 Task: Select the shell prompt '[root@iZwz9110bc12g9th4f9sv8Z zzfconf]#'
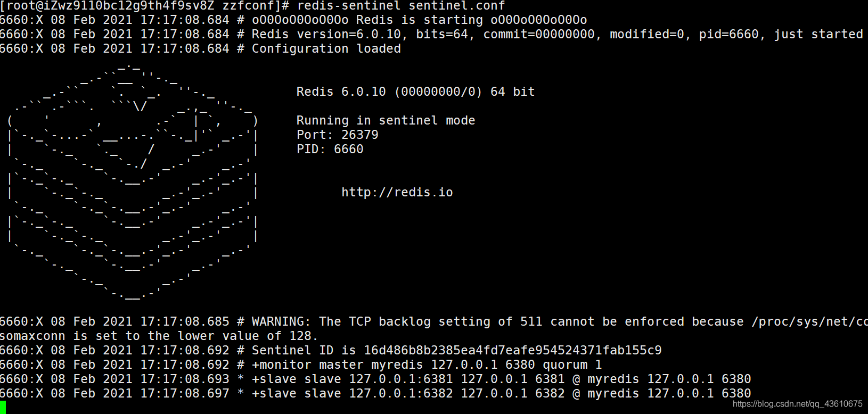click(145, 6)
